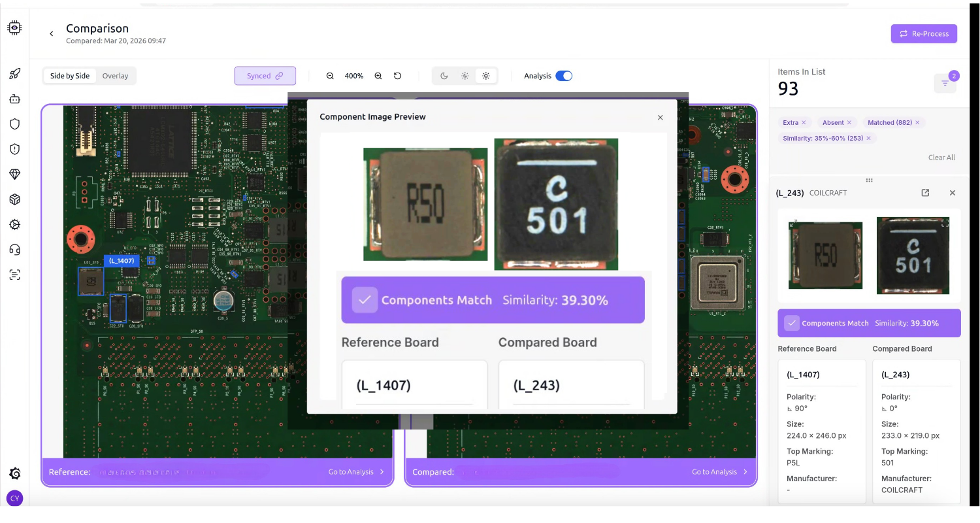
Task: Click the zoom in magnifier icon
Action: (x=378, y=76)
